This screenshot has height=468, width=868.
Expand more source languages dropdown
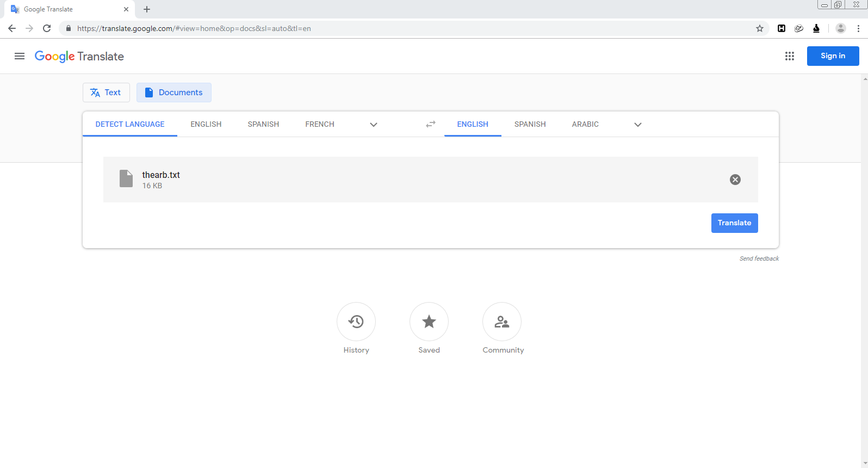[374, 125]
